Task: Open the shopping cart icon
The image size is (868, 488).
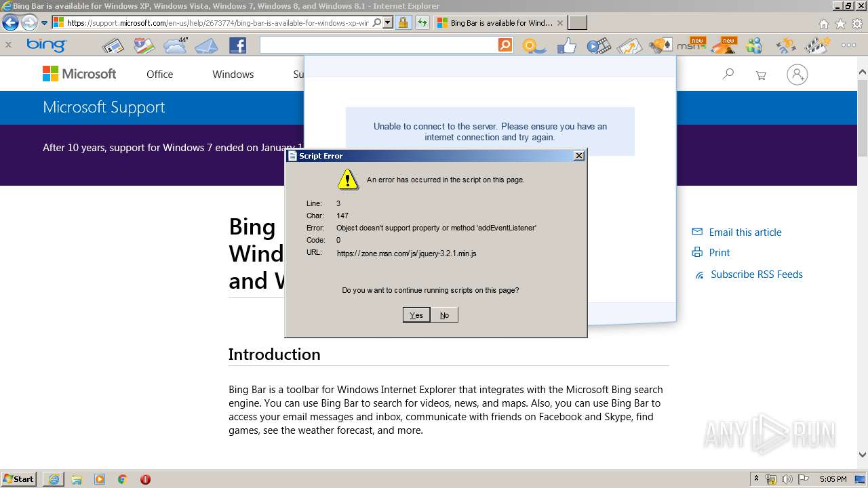Action: pyautogui.click(x=761, y=75)
